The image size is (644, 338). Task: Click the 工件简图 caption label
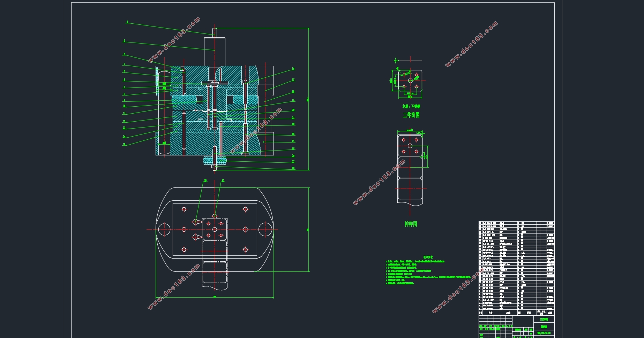(411, 115)
